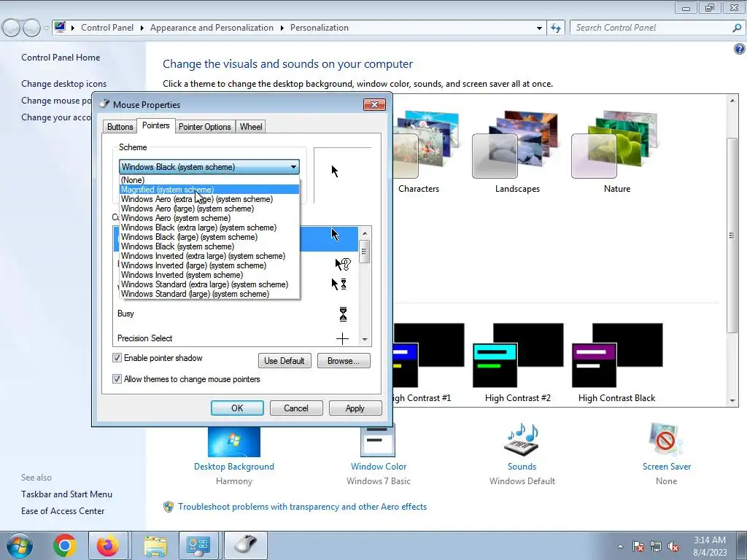Choose Windows Standard (large) scheme

coord(209,294)
